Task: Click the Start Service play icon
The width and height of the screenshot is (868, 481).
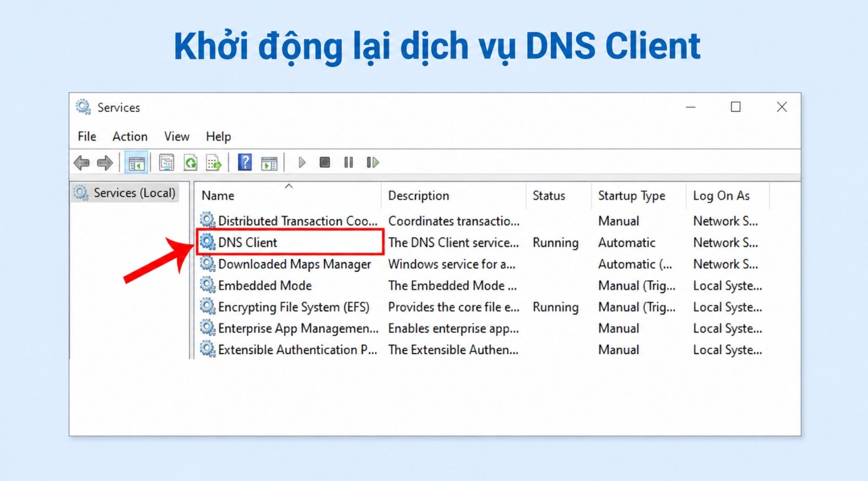Action: click(x=302, y=163)
